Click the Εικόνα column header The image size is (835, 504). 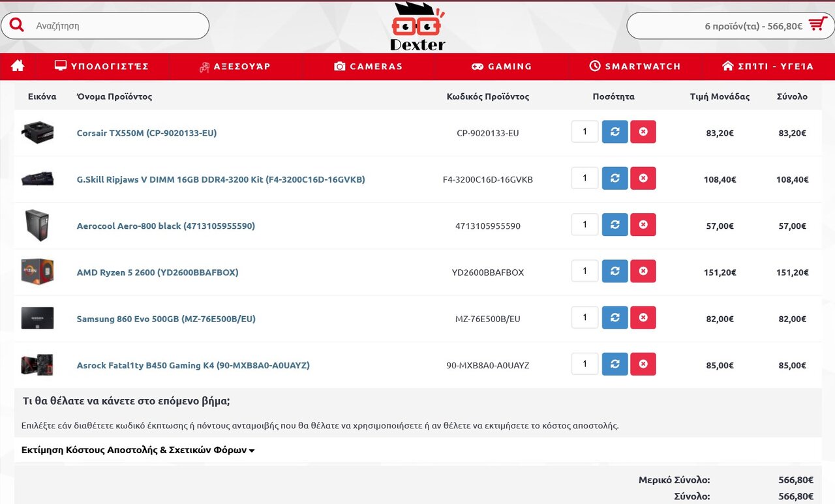pyautogui.click(x=42, y=96)
